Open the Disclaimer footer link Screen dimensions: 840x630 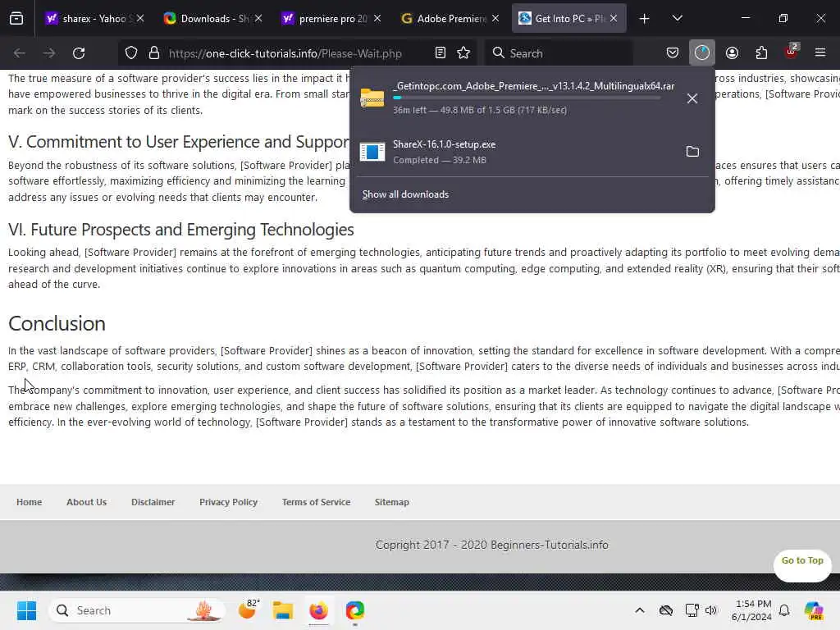click(153, 502)
